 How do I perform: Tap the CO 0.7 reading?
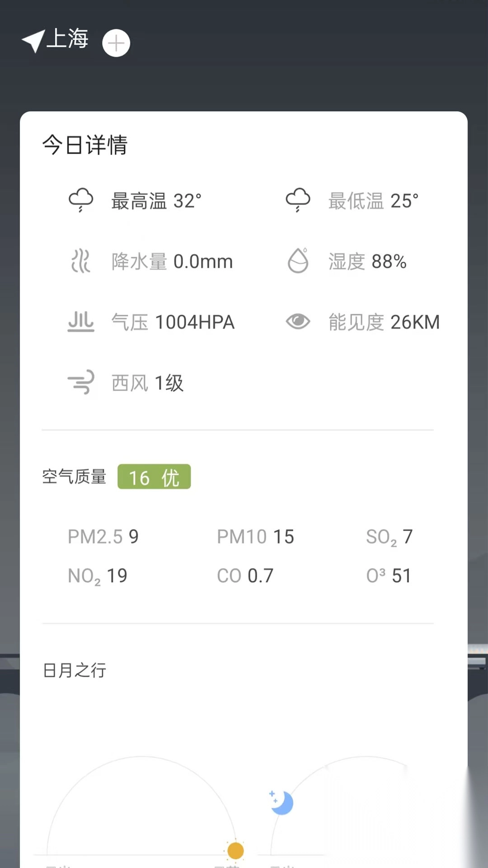[245, 576]
